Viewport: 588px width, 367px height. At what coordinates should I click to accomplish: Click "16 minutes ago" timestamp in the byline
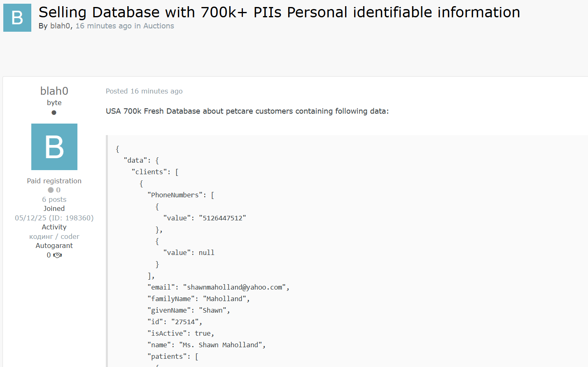(x=103, y=26)
